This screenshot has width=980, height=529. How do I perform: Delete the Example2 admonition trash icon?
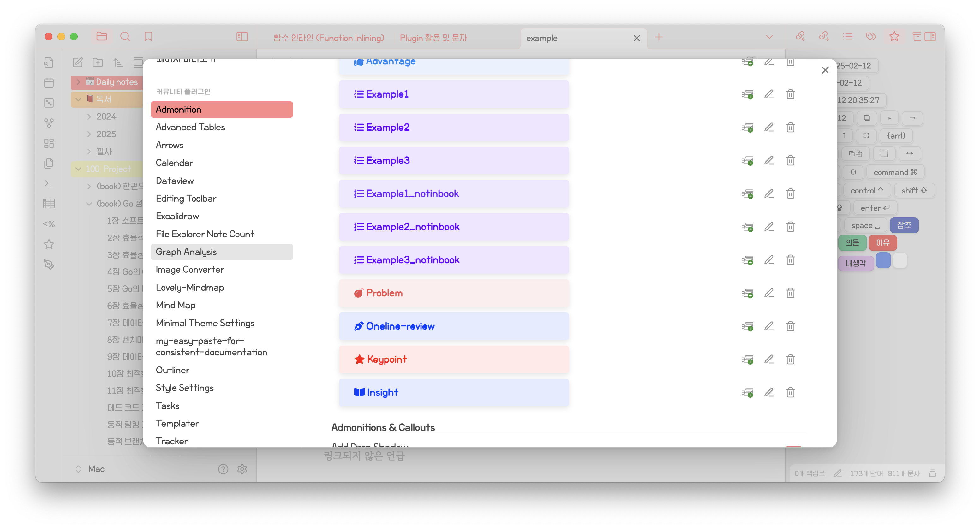(x=791, y=127)
